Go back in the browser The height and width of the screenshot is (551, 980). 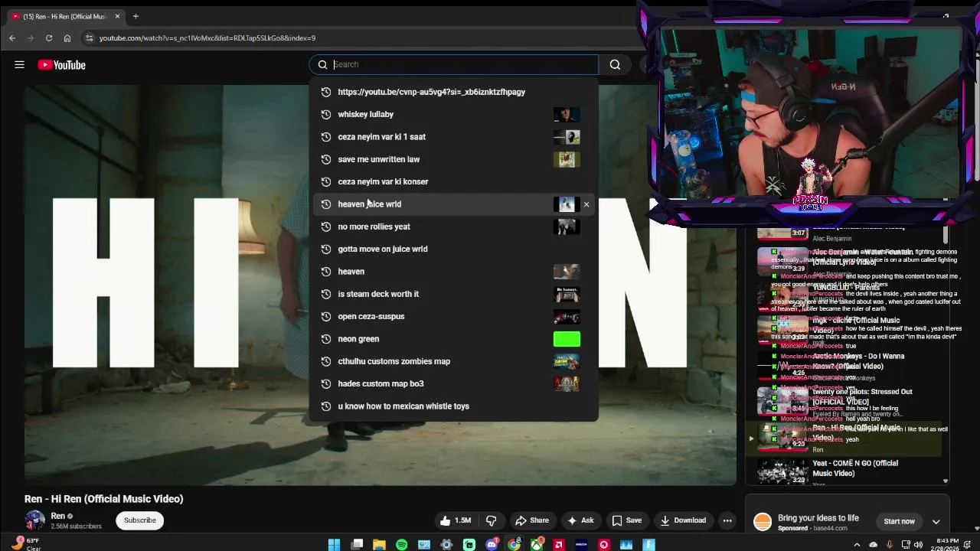[12, 37]
